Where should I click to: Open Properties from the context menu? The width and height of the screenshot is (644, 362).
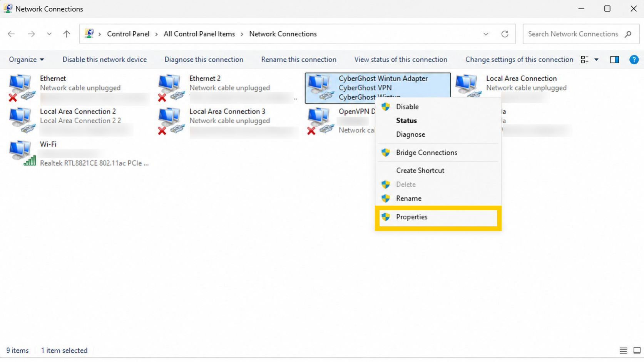click(438, 217)
